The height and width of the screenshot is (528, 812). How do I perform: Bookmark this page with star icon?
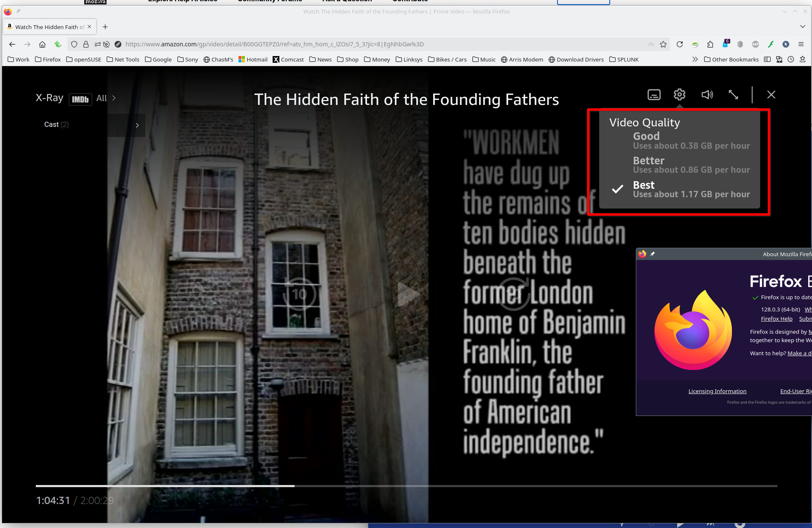663,44
